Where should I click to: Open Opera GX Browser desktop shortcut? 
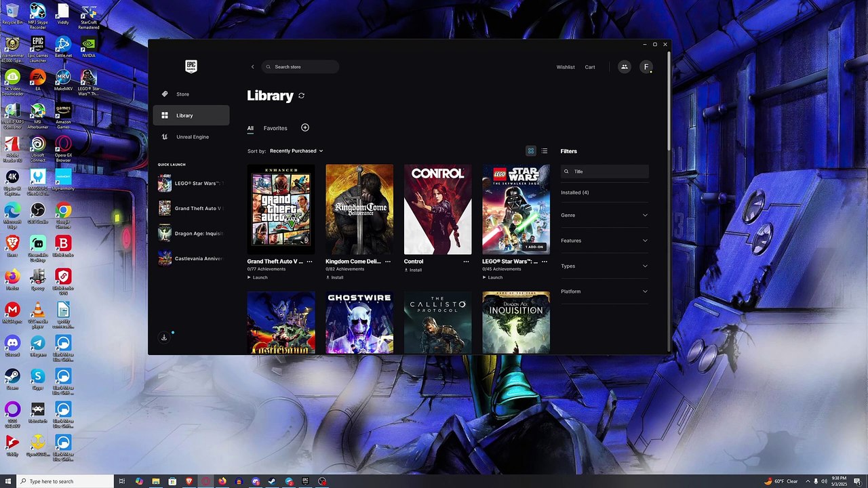(63, 148)
